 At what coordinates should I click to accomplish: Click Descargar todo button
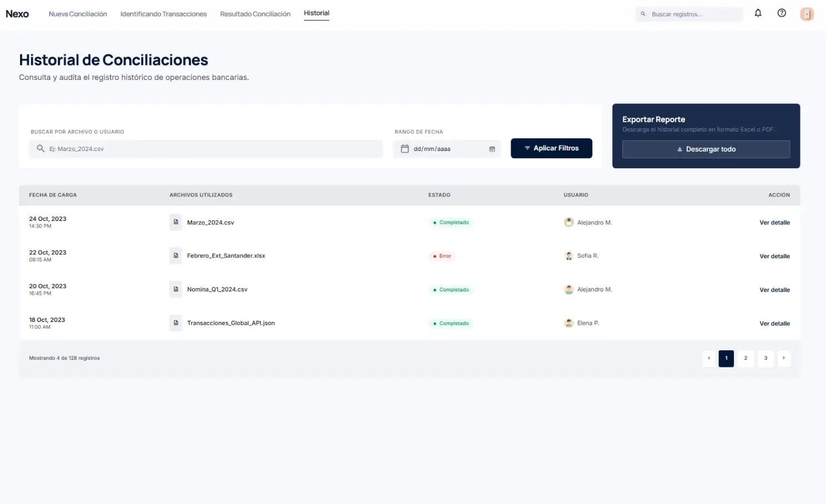tap(706, 149)
